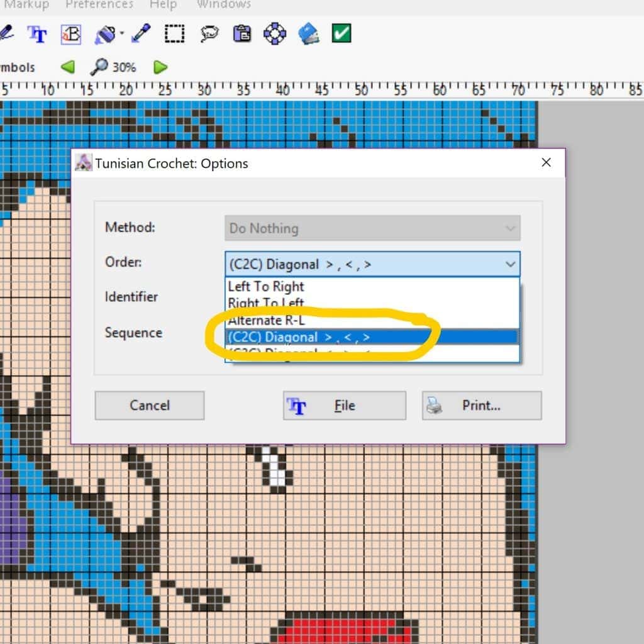Choose Alternate R-L order option
The height and width of the screenshot is (644, 644).
point(372,320)
